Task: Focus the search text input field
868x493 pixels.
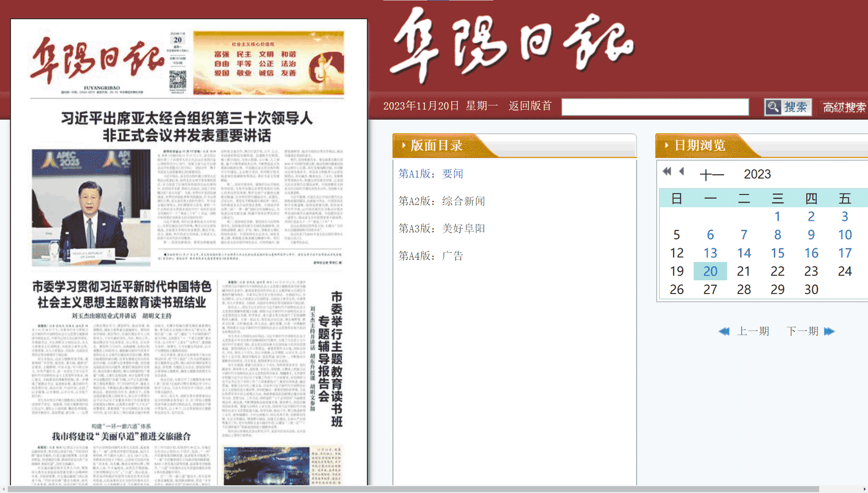Action: click(655, 107)
